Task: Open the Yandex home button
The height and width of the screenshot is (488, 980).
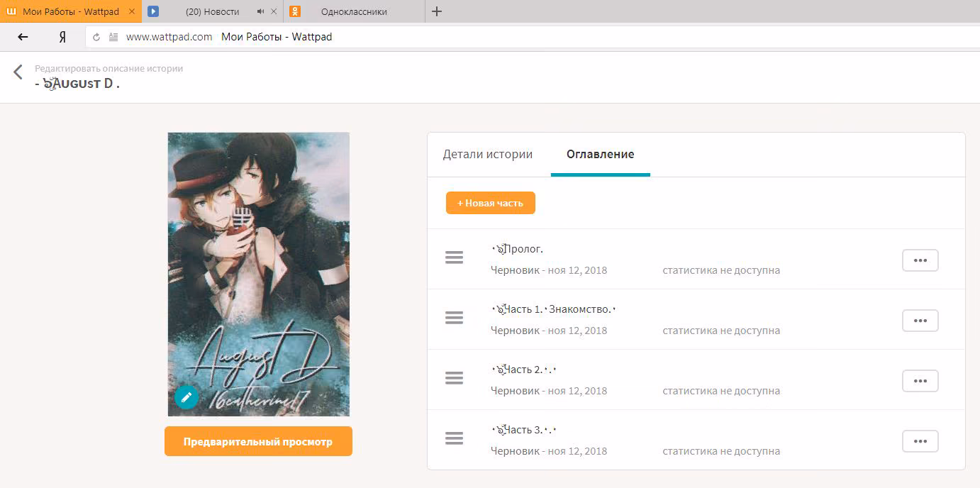Action: [62, 37]
